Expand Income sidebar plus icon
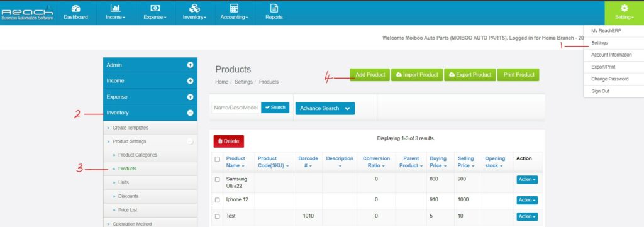644x227 pixels. [x=190, y=81]
